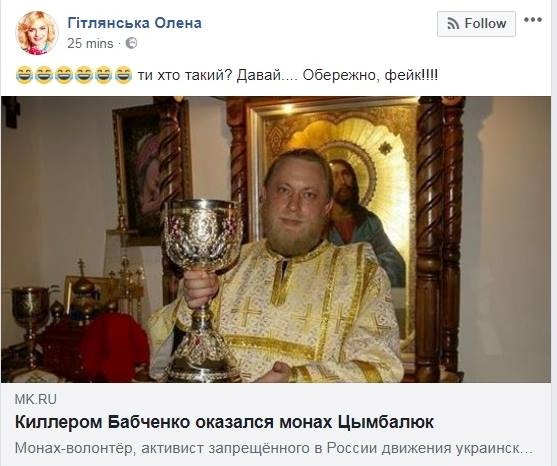Click the first laughing emoji

(x=24, y=75)
